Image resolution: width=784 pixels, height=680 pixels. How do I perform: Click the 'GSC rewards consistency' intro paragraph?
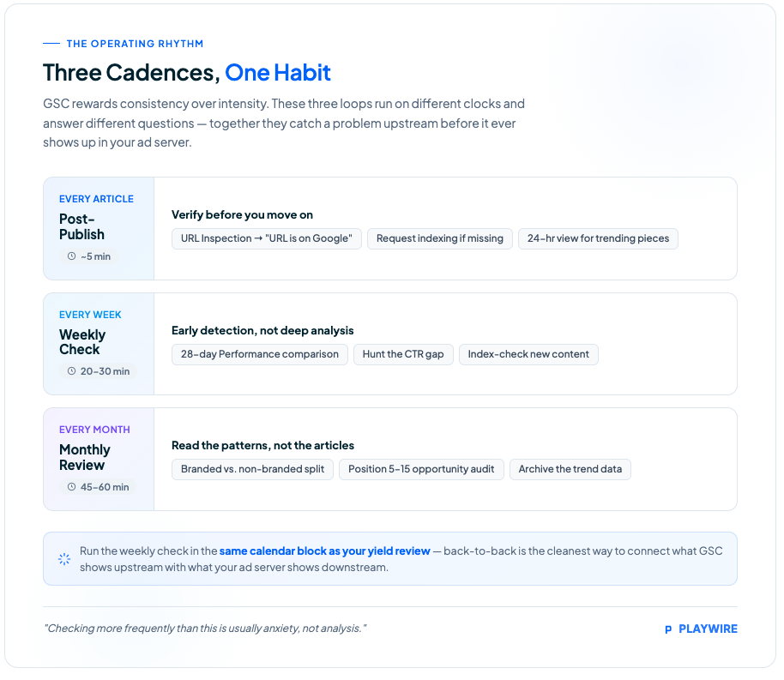(284, 123)
